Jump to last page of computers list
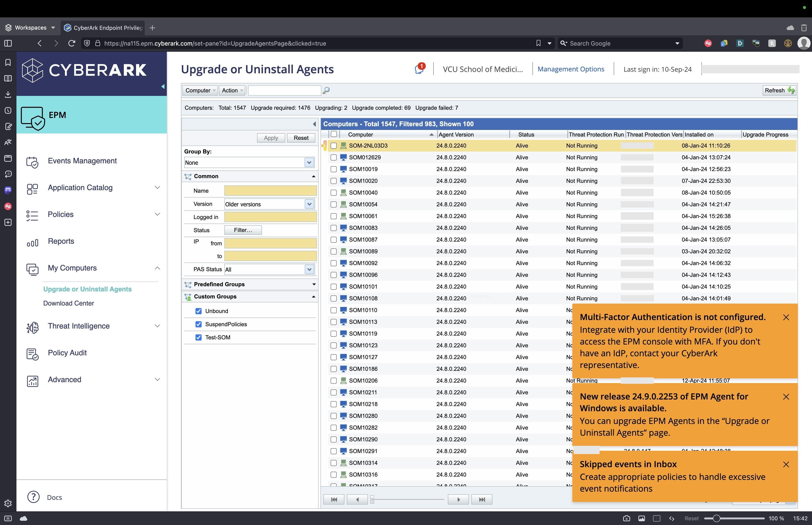The width and height of the screenshot is (812, 525). pos(481,499)
